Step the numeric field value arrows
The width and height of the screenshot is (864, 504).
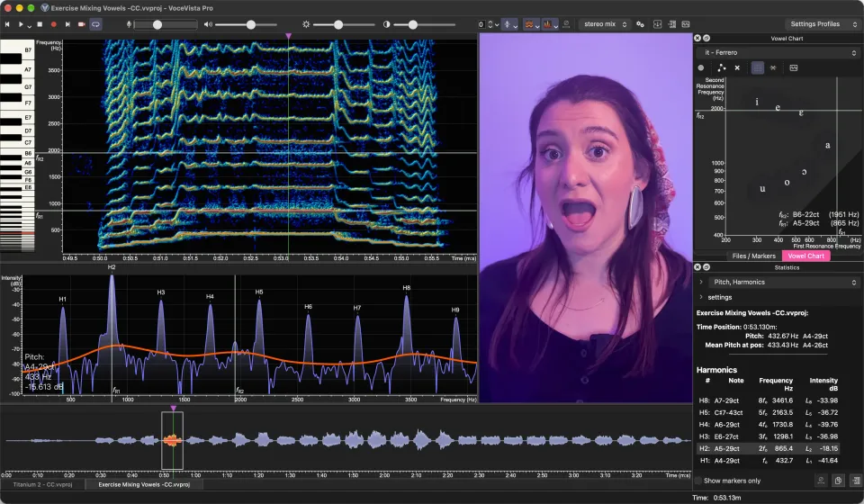pos(490,24)
